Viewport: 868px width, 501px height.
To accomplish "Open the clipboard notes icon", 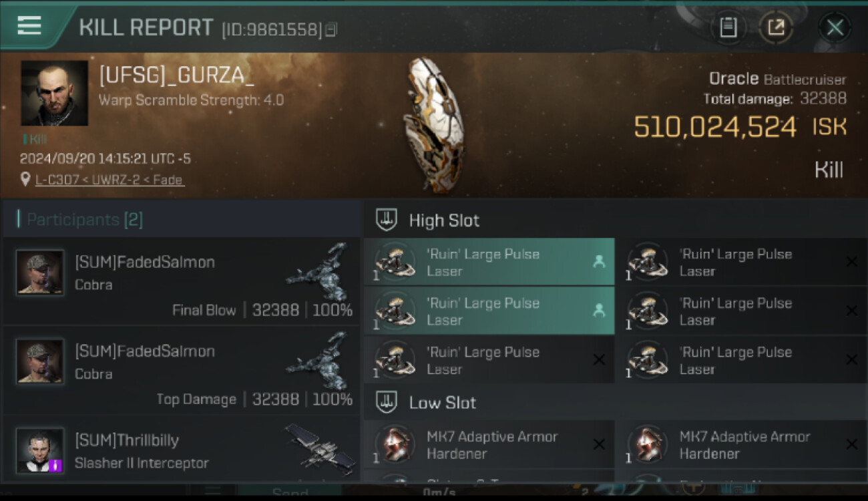I will 728,27.
